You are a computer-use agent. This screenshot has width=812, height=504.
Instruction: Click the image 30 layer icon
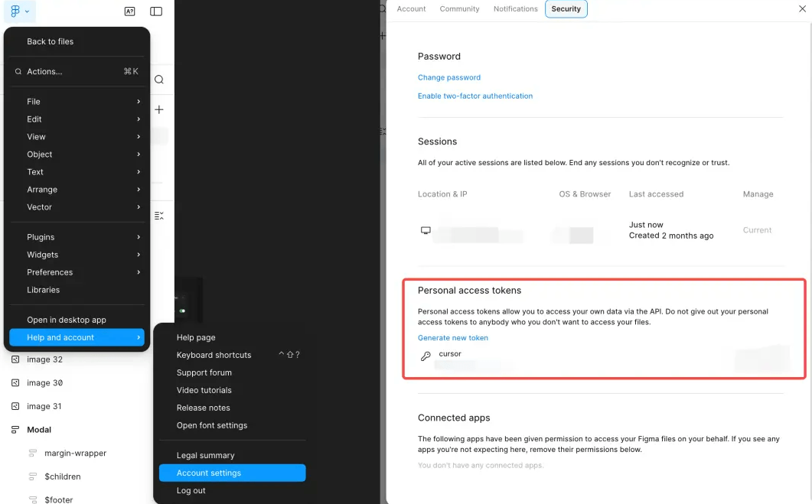[x=15, y=383]
